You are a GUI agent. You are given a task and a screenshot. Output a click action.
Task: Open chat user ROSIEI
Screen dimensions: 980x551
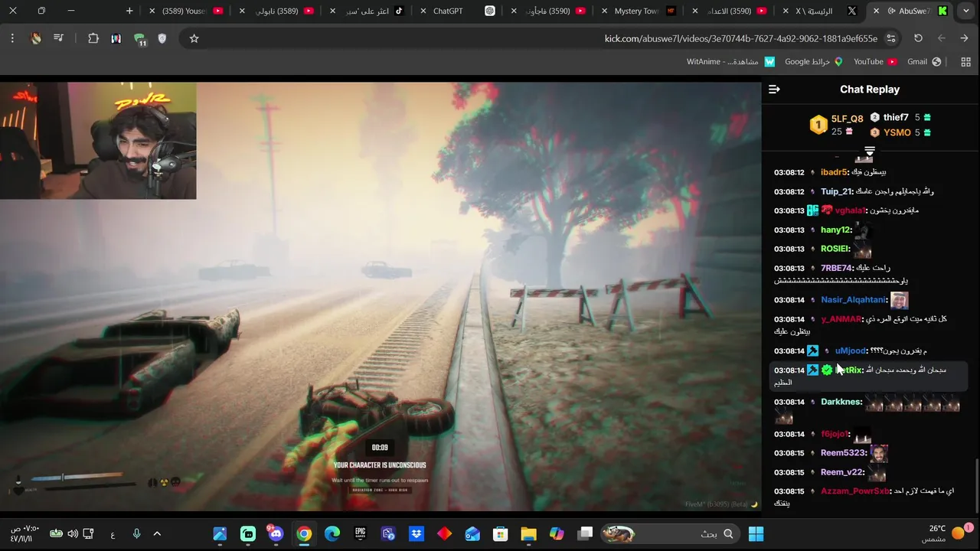tap(835, 249)
